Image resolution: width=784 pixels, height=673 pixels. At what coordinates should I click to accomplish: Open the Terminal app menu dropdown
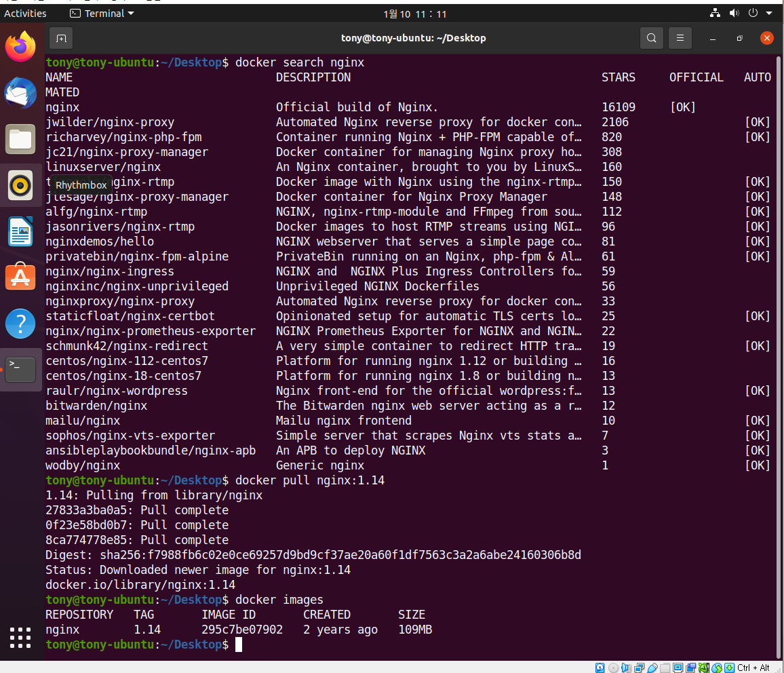(x=102, y=14)
